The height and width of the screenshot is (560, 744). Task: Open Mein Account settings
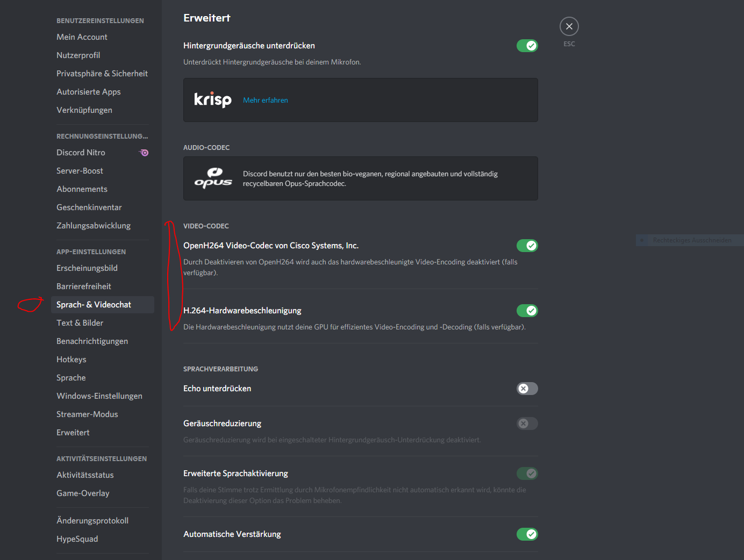pyautogui.click(x=82, y=37)
